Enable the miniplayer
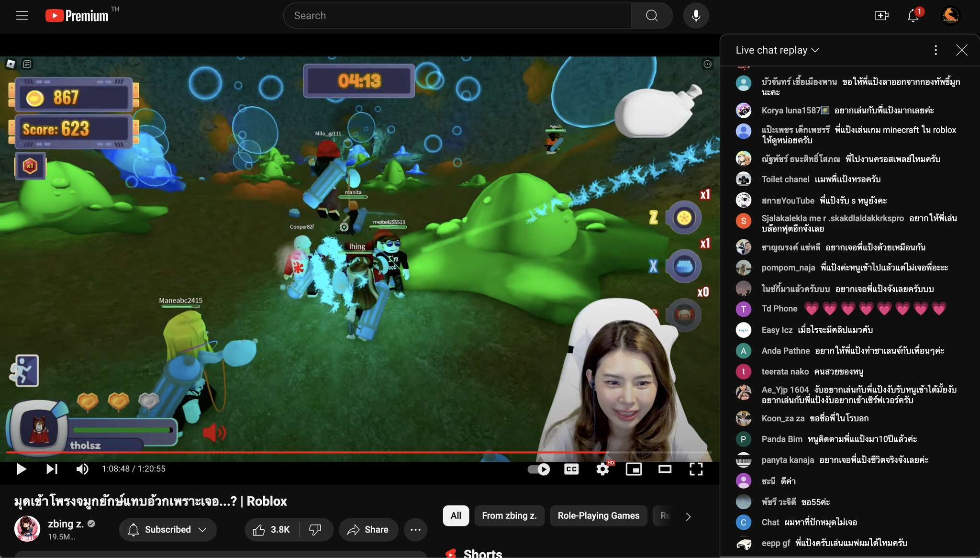 click(634, 469)
